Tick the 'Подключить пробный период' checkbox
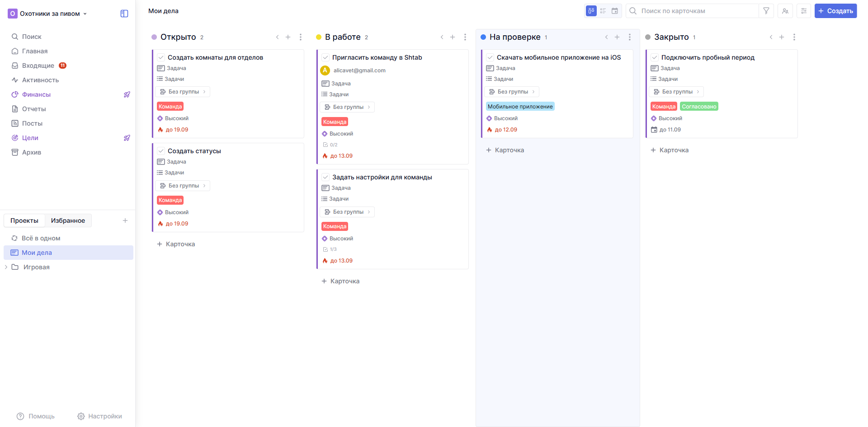 coord(655,57)
